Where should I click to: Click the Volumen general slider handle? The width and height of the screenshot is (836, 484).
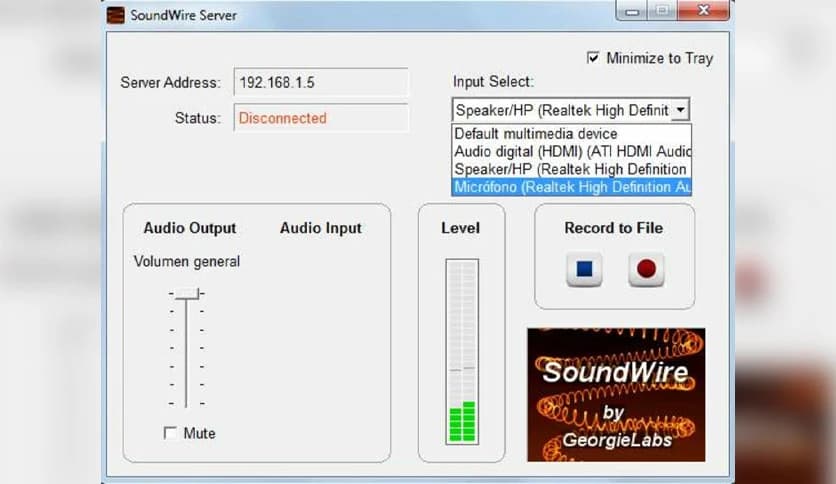pos(187,294)
